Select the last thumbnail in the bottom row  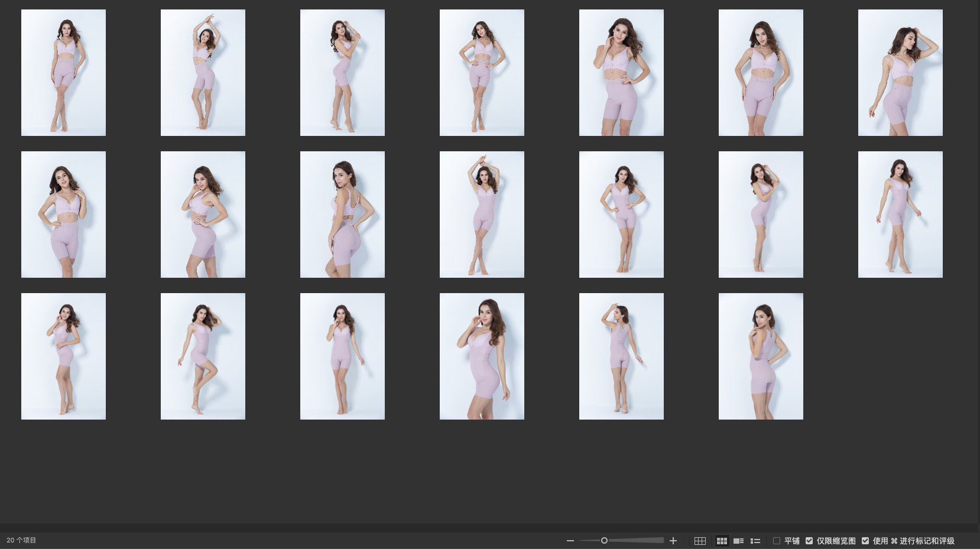[761, 356]
